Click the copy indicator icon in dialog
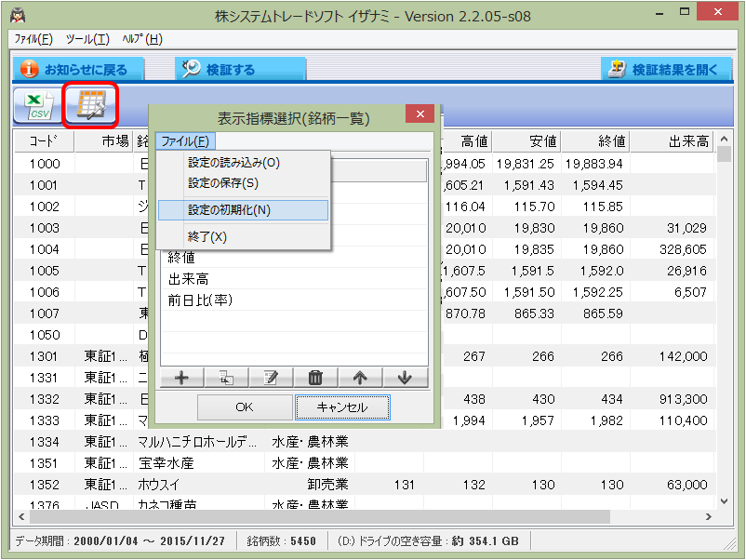Viewport: 746px width, 560px height. click(226, 378)
